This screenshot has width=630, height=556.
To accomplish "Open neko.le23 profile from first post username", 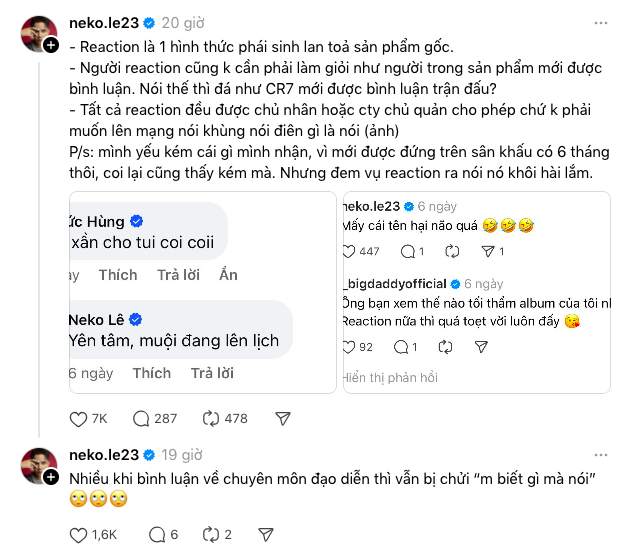I will [x=103, y=21].
